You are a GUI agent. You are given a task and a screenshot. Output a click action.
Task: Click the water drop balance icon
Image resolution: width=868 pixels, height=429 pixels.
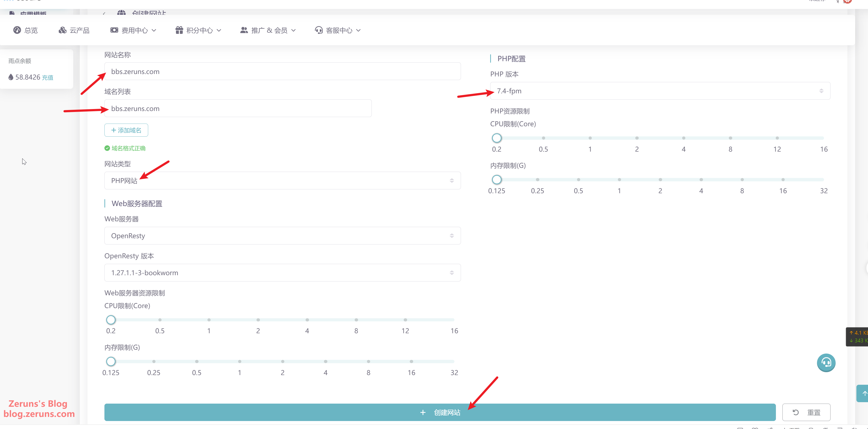pos(11,77)
